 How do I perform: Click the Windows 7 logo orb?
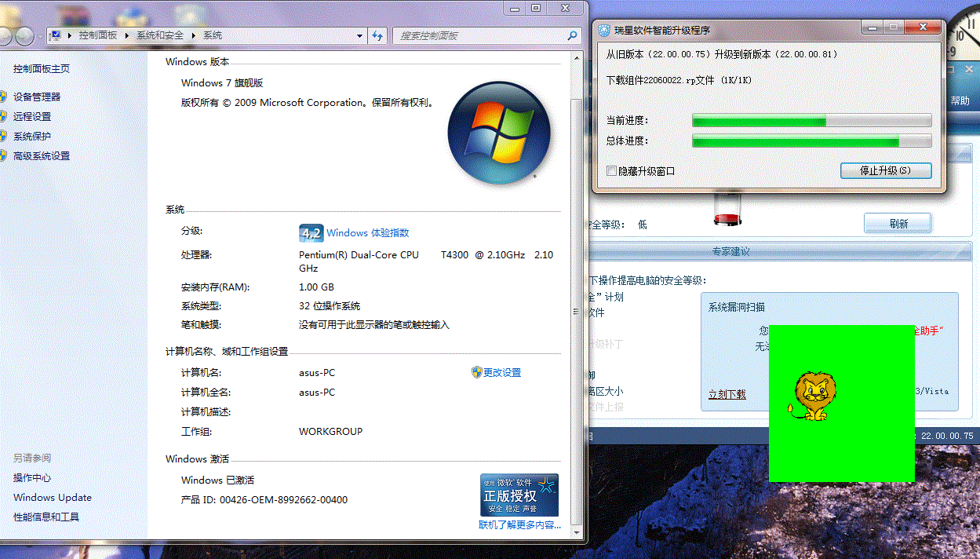point(499,133)
